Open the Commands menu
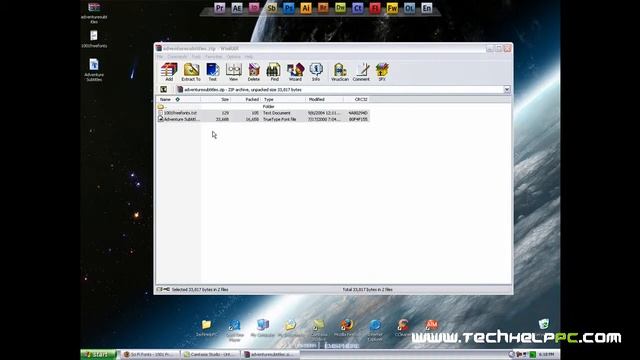The height and width of the screenshot is (360, 640). click(x=177, y=57)
